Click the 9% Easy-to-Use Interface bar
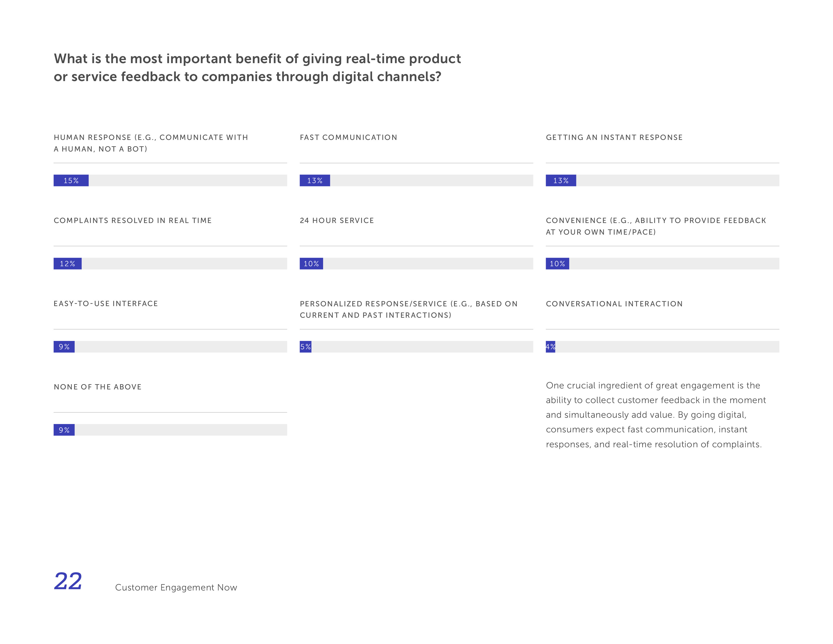This screenshot has width=833, height=644. (x=64, y=347)
